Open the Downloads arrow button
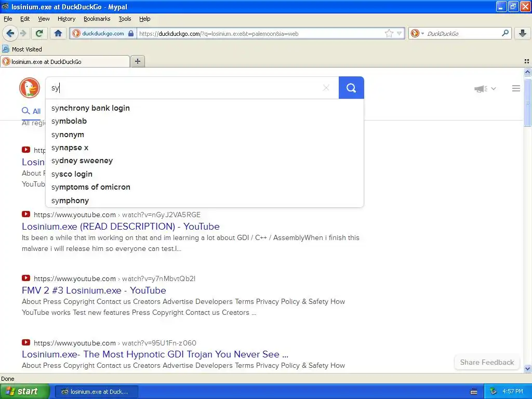 523,33
